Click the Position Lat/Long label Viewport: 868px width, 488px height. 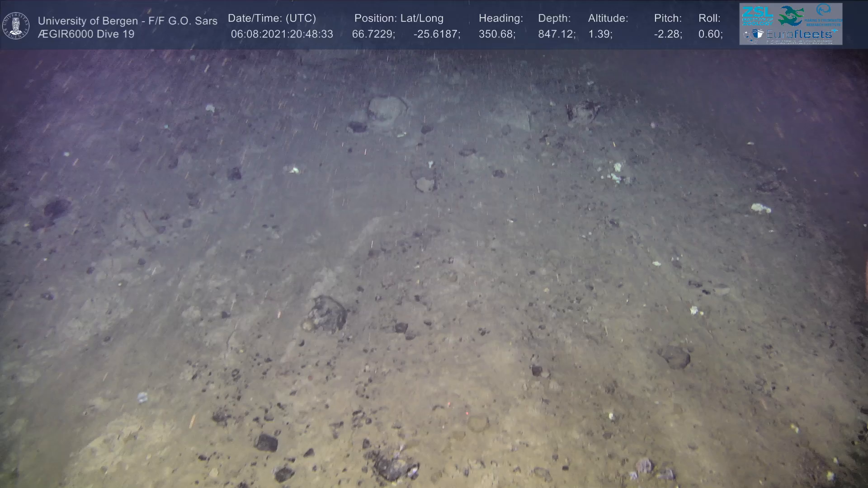coord(399,19)
